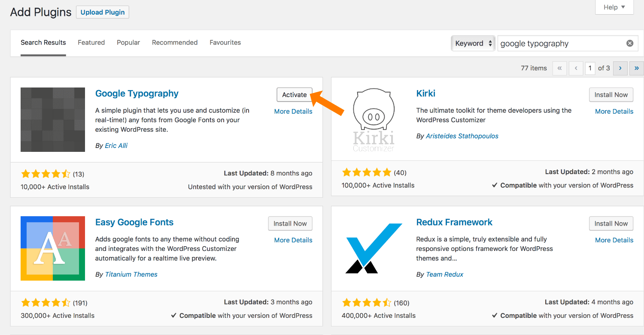
Task: Clear the plugin search field
Action: 630,43
